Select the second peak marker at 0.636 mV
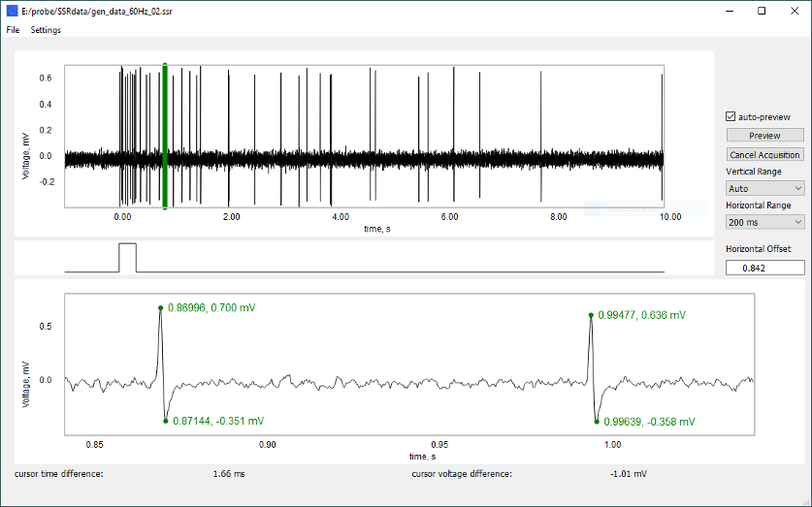Screen dimensions: 812x507 [x=591, y=315]
